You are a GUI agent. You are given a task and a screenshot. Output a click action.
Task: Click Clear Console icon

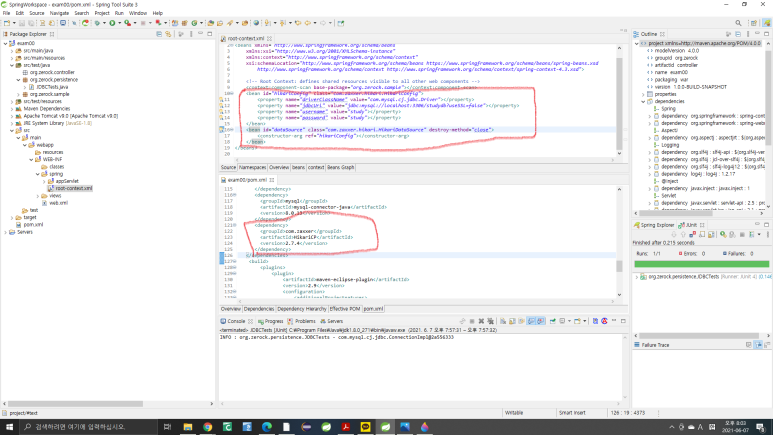[503, 321]
